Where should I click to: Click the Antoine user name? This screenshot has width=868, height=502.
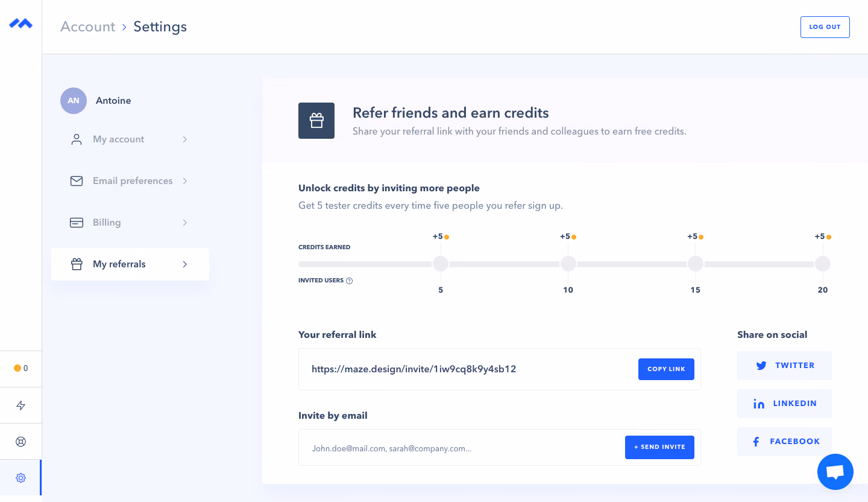[113, 101]
